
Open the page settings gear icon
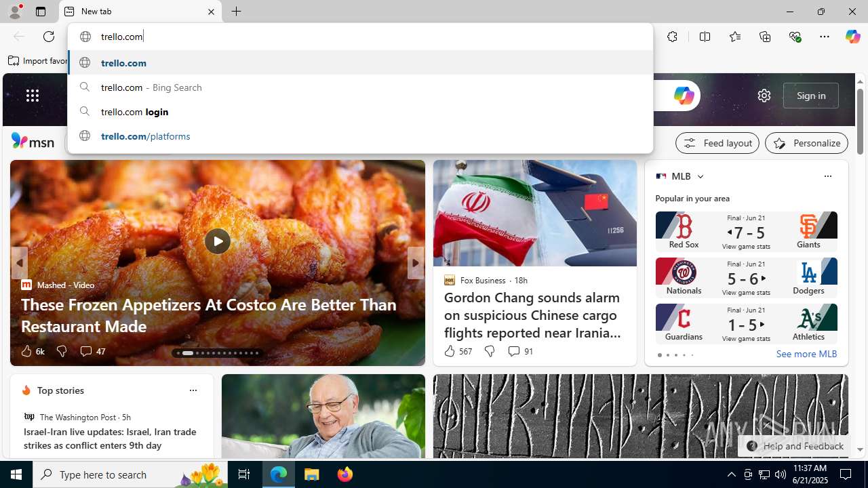click(764, 96)
